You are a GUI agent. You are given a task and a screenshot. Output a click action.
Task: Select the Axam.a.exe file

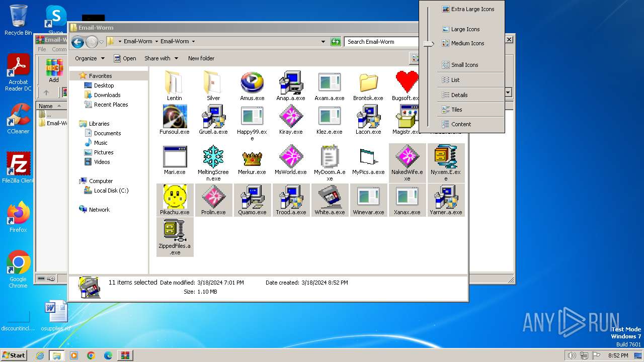tap(330, 85)
